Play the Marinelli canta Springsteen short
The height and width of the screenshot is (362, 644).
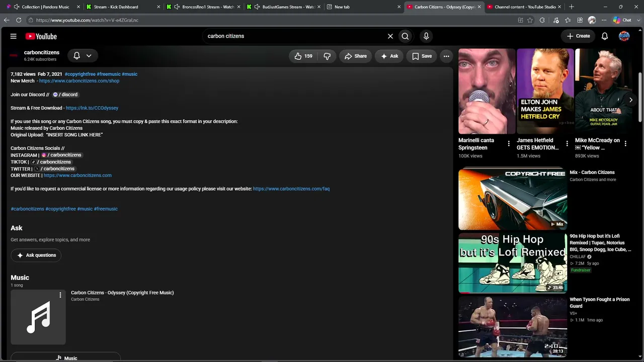click(487, 92)
